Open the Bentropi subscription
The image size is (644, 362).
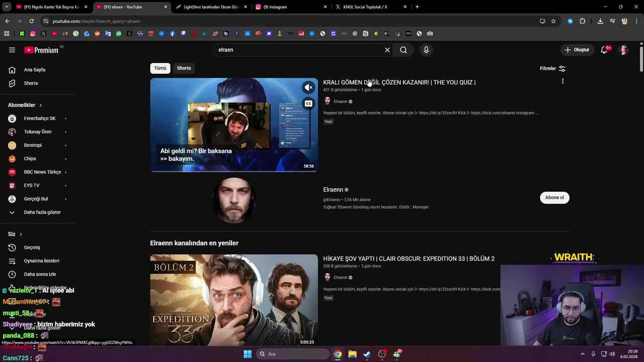[33, 145]
